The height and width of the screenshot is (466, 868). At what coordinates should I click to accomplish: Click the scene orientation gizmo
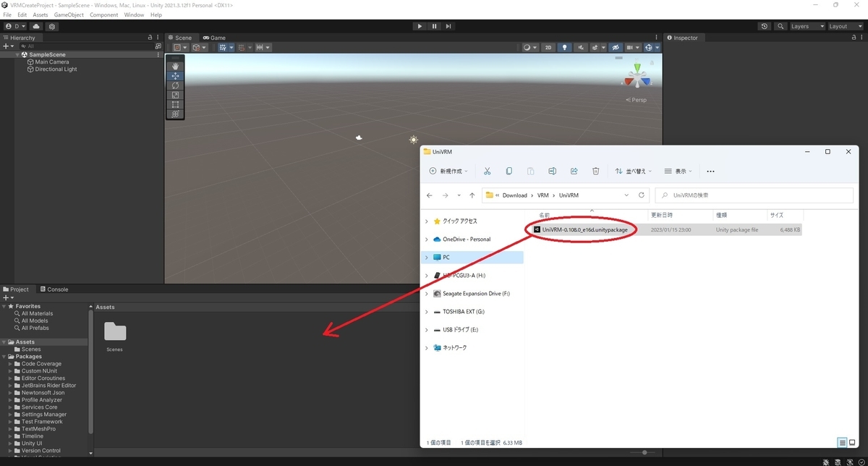coord(637,77)
